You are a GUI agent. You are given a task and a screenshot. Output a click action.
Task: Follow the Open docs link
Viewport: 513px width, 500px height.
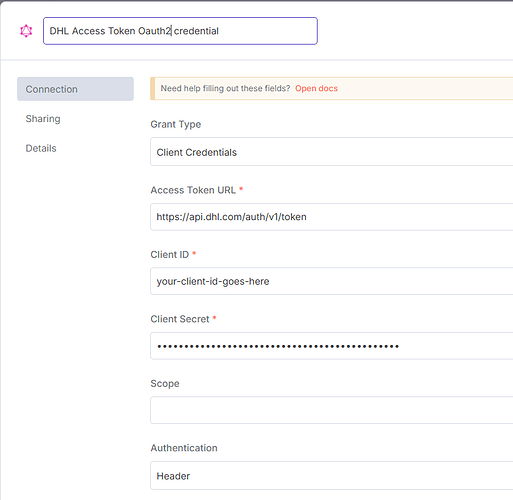point(316,88)
